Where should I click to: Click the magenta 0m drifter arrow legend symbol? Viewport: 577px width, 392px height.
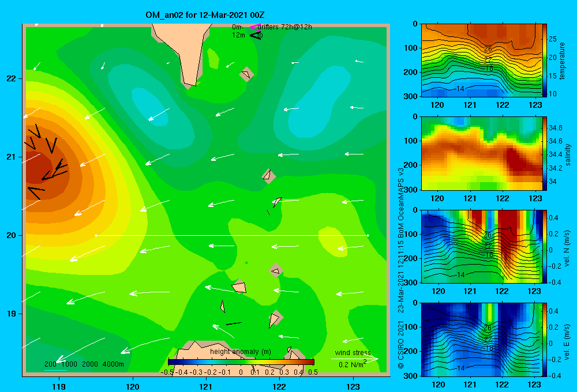coord(255,27)
